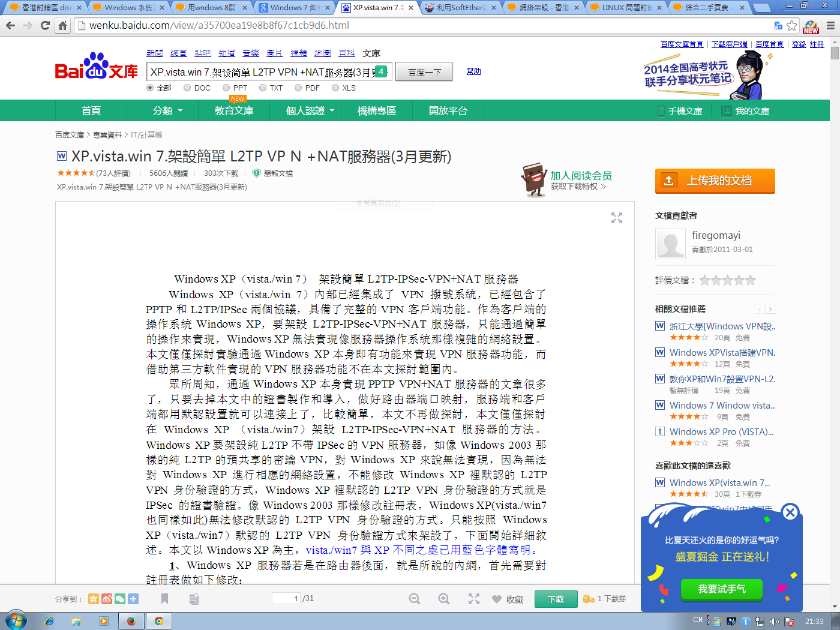
Task: Open the 幫助 link beside search
Action: coord(474,71)
